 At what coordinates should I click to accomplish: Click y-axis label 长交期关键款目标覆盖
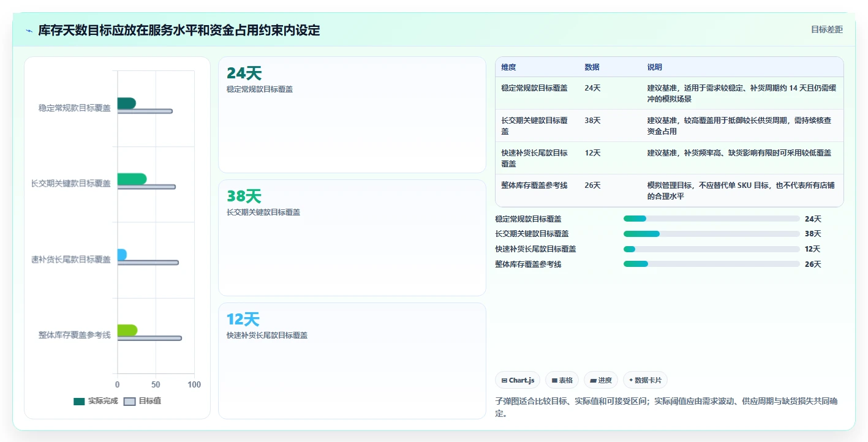[x=71, y=183]
